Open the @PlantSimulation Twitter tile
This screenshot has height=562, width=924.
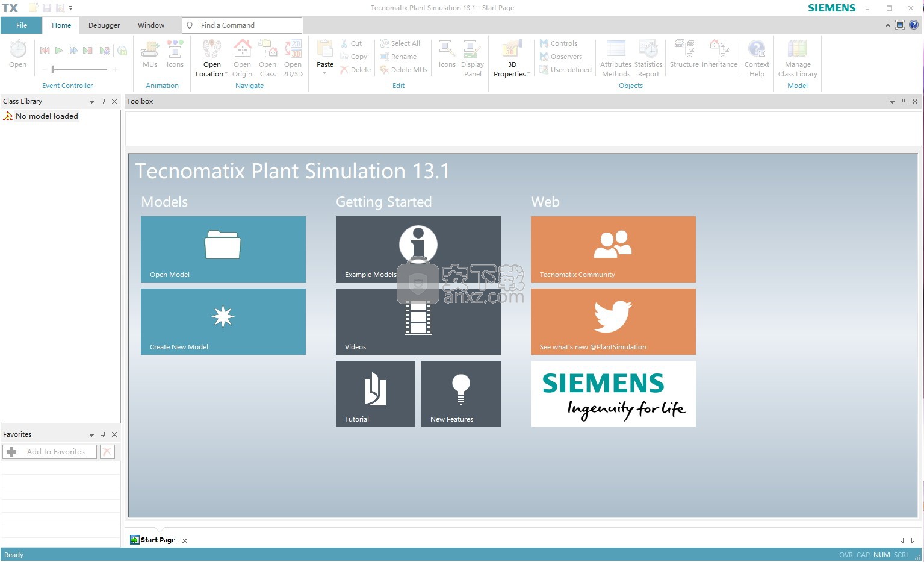coord(613,322)
